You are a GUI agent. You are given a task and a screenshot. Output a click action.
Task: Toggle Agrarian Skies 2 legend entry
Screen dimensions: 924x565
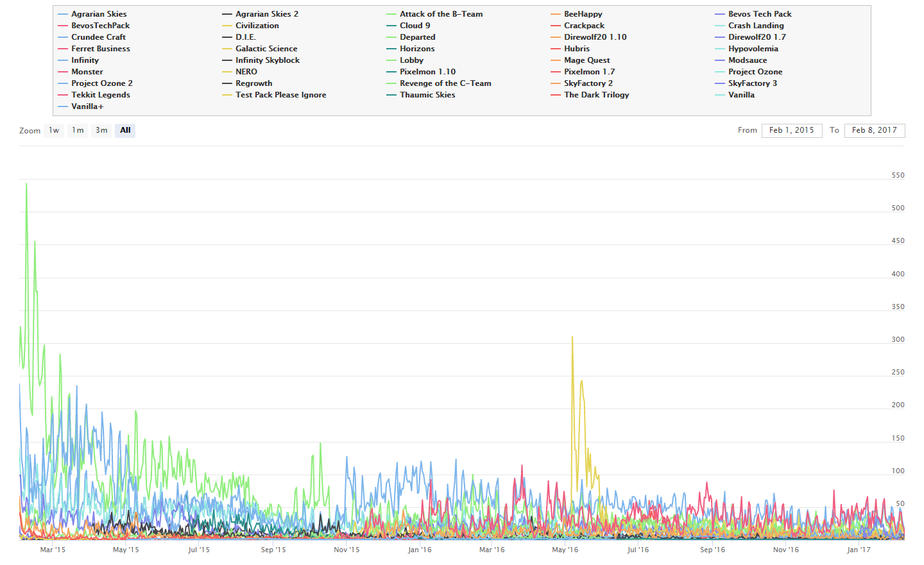pyautogui.click(x=260, y=14)
